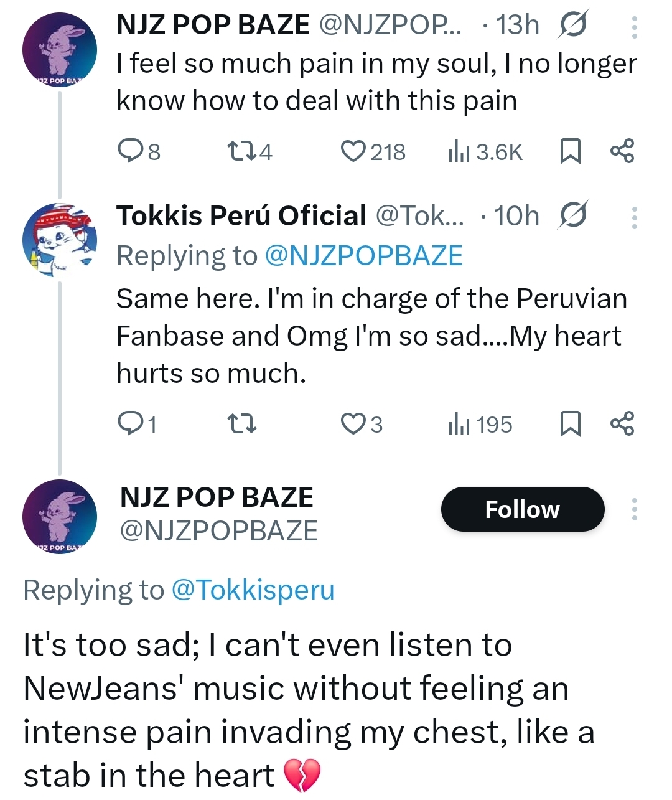The width and height of the screenshot is (672, 800).
Task: View analytics showing 3.6K views
Action: [459, 151]
